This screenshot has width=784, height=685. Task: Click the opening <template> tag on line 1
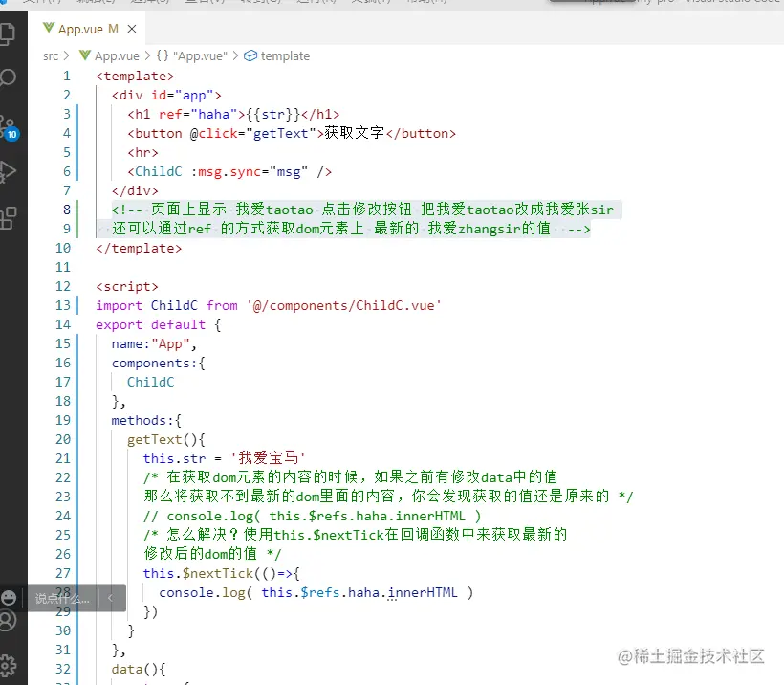point(135,76)
